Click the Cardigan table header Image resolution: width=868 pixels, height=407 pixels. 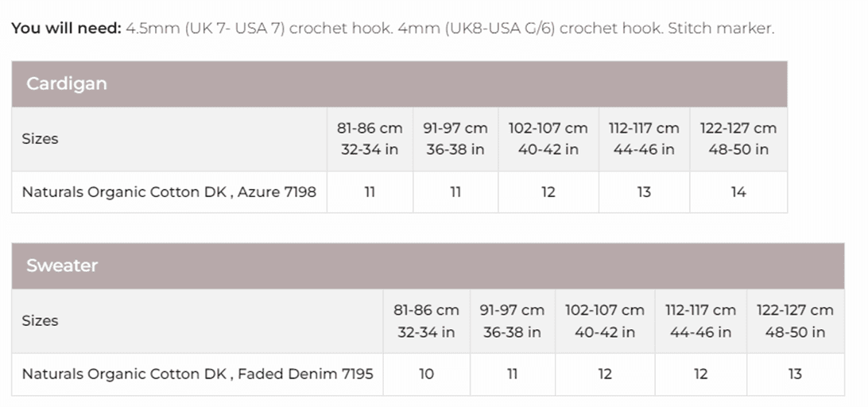[67, 83]
